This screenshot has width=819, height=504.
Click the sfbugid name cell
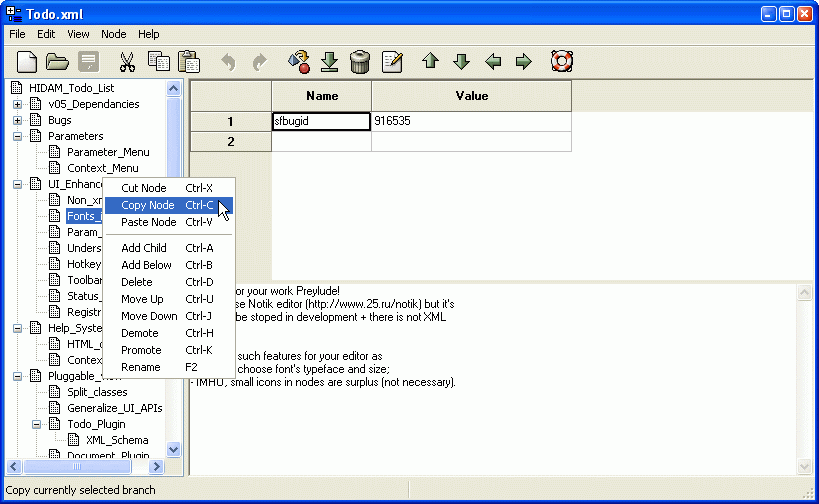coord(321,121)
